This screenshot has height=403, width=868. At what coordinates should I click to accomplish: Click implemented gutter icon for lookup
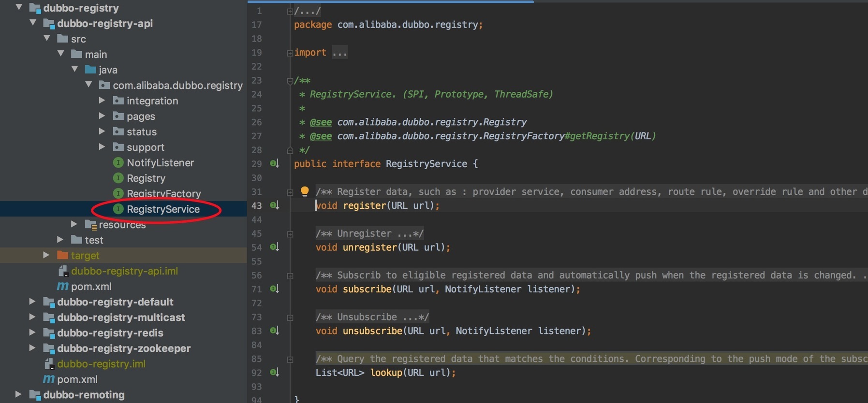point(274,373)
